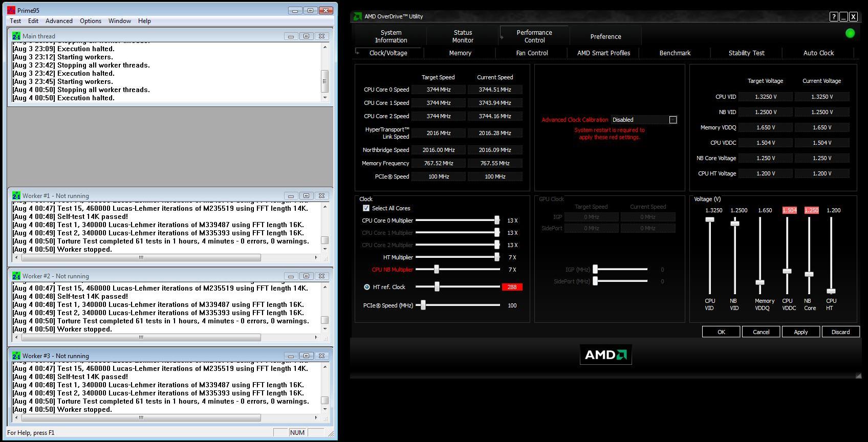Screen dimensions: 868x442
Task: Toggle the Select All Cores checkbox
Action: click(x=366, y=208)
